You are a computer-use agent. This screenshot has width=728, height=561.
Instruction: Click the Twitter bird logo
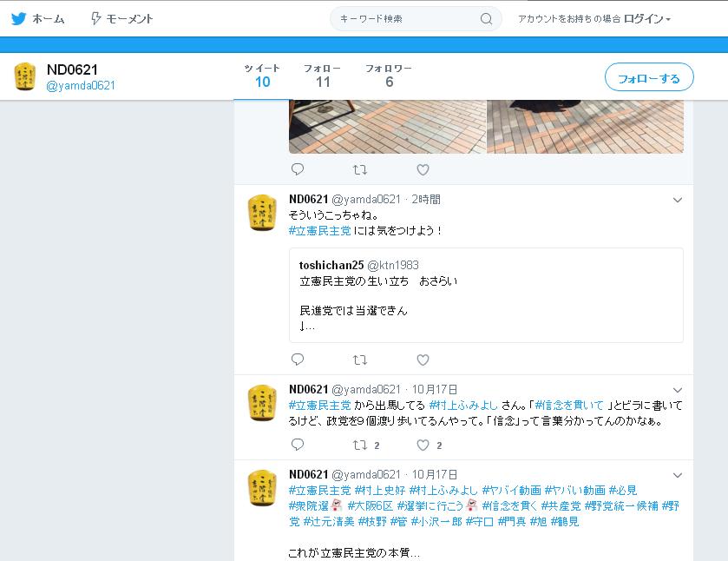tap(18, 18)
